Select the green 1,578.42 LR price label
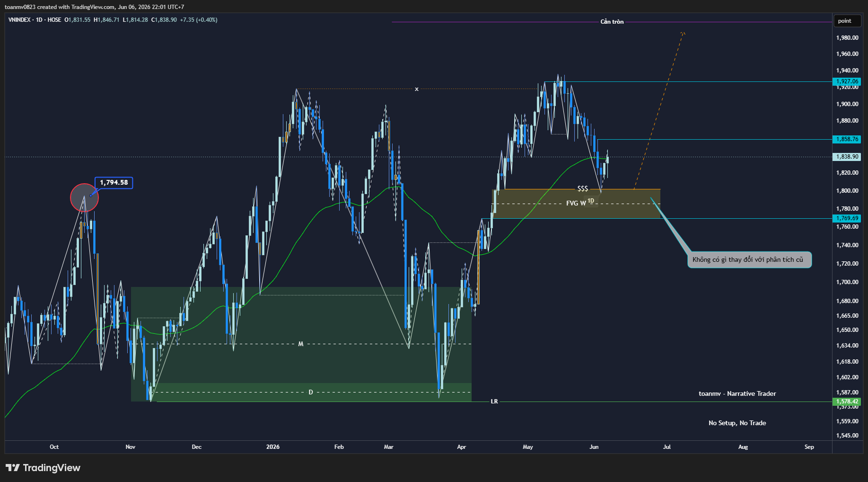868x482 pixels. point(847,402)
